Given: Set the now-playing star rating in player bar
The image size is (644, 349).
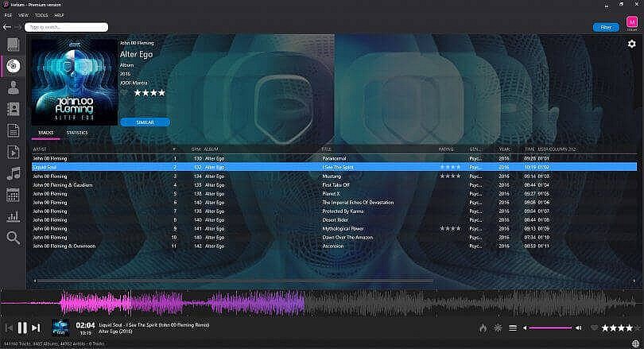Looking at the screenshot, I should pos(617,328).
